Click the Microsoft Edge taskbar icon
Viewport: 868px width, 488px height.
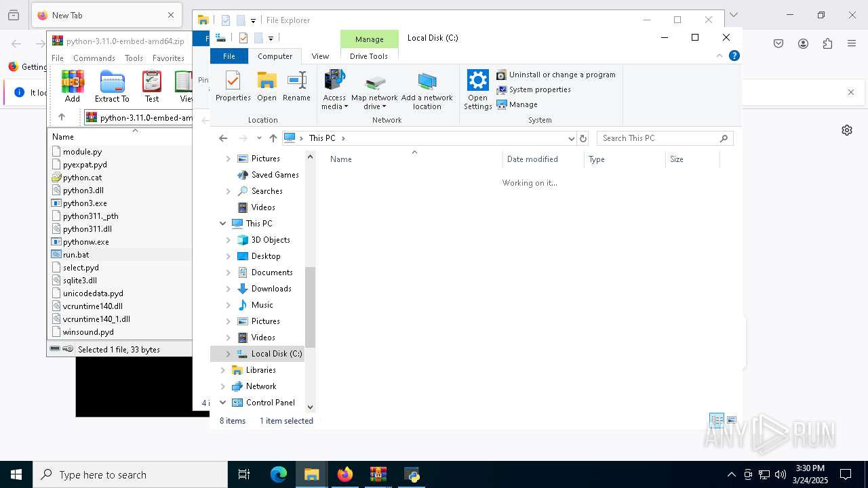(279, 474)
